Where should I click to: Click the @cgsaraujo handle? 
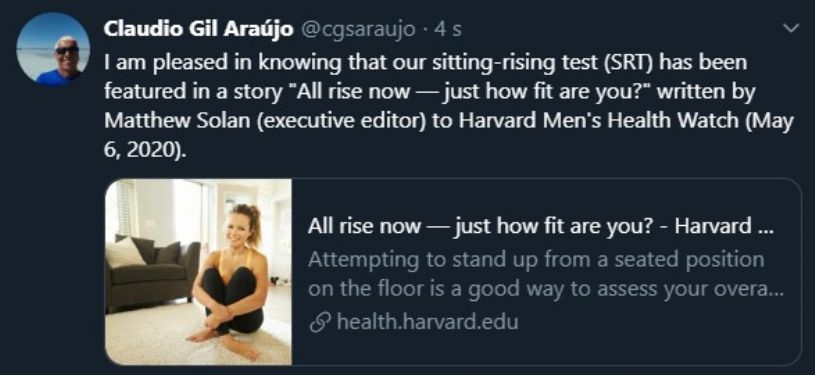tap(358, 30)
